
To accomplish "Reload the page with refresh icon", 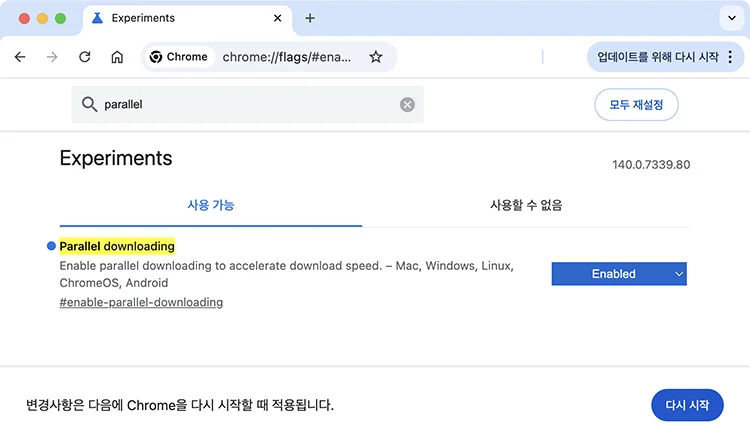I will (x=85, y=57).
